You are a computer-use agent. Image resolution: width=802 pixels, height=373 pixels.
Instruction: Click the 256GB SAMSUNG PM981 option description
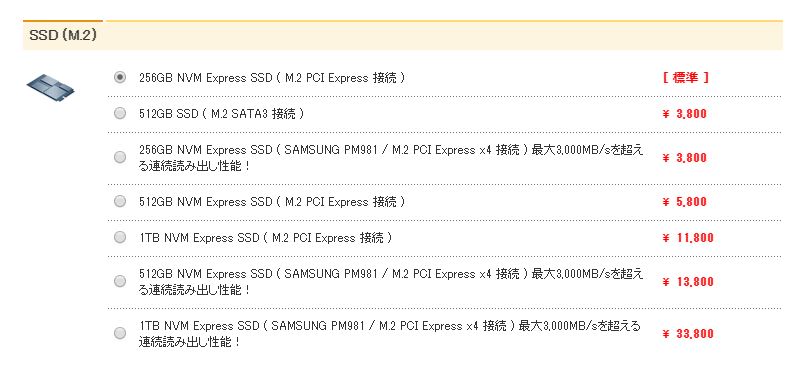391,158
